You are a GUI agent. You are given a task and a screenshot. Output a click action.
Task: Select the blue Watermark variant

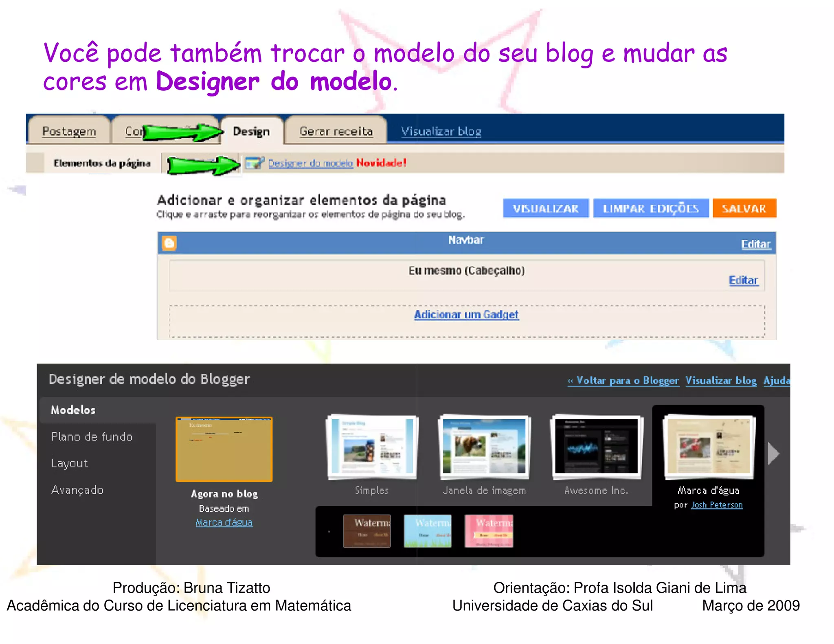pyautogui.click(x=428, y=531)
